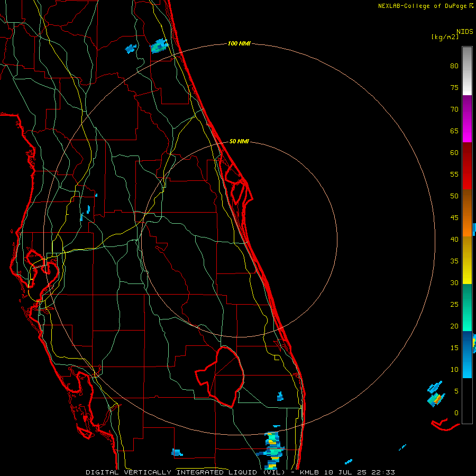Select the scale value 40
The height and width of the screenshot is (476, 476).
454,239
